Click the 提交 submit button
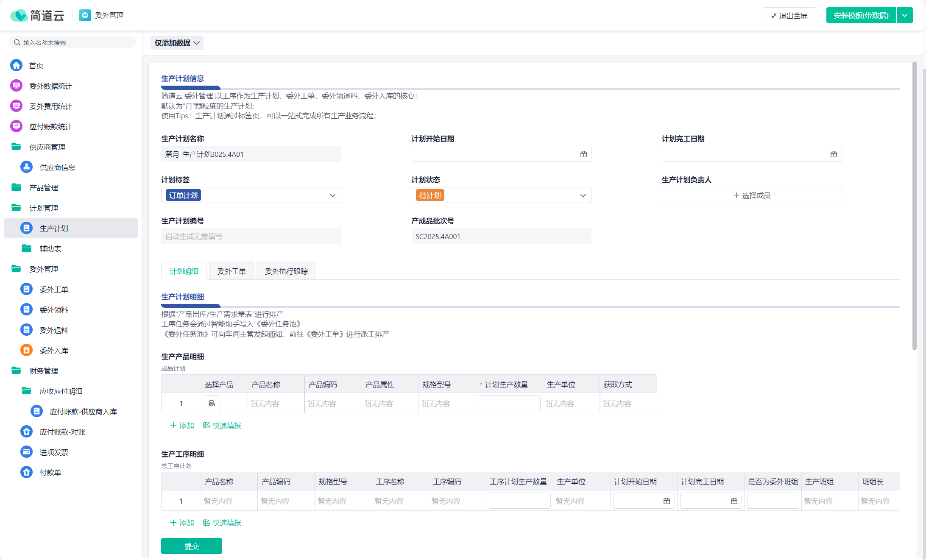 [191, 546]
